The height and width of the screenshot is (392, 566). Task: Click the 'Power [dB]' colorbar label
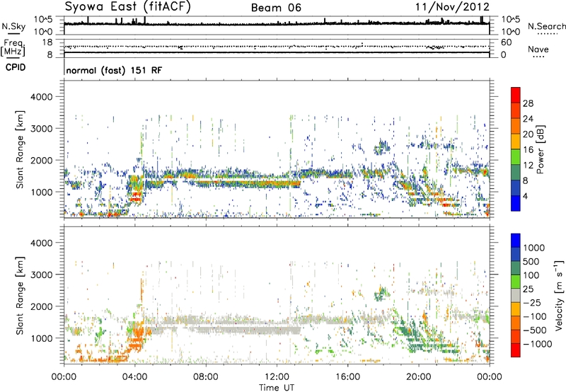(x=540, y=149)
